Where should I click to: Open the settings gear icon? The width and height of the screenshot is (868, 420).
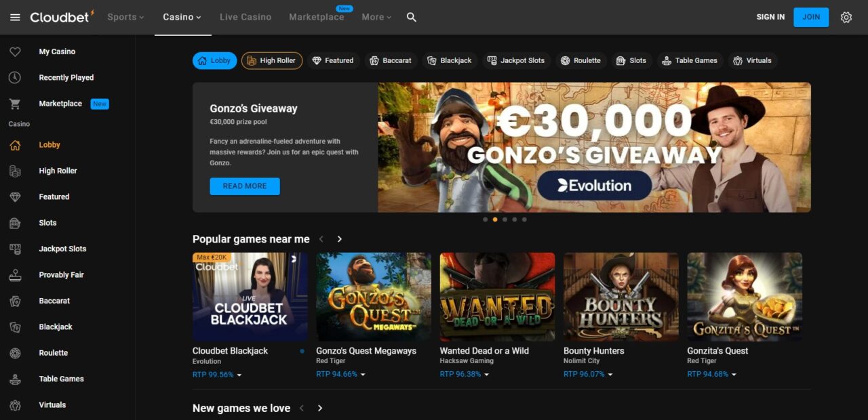846,17
